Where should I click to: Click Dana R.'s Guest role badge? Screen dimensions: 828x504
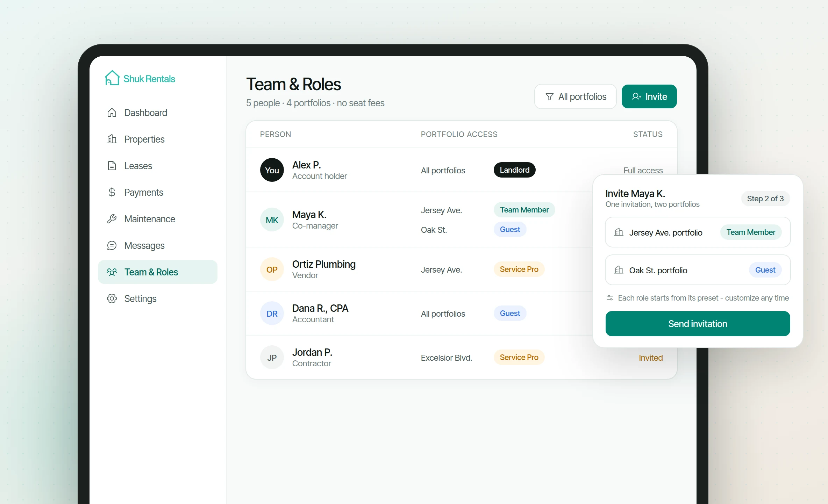tap(510, 313)
